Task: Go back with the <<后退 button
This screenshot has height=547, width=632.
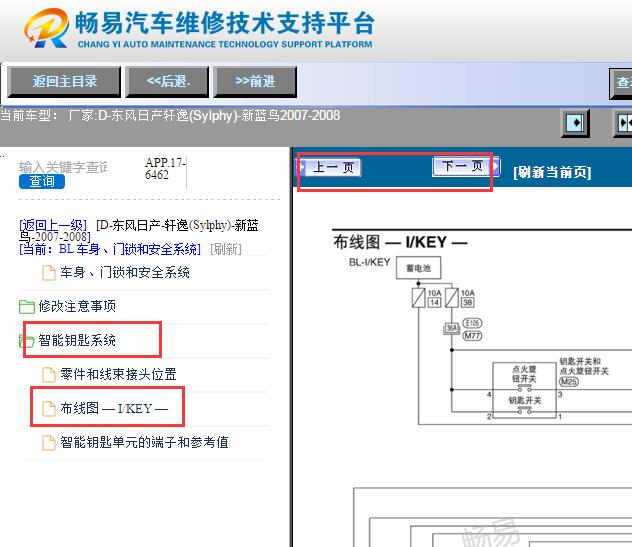Action: pos(167,82)
